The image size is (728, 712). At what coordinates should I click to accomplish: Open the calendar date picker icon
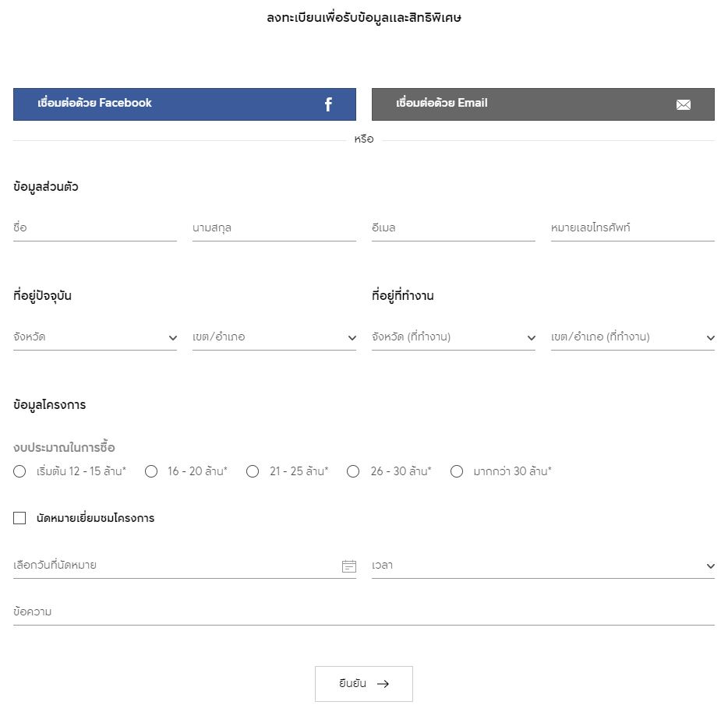(348, 566)
